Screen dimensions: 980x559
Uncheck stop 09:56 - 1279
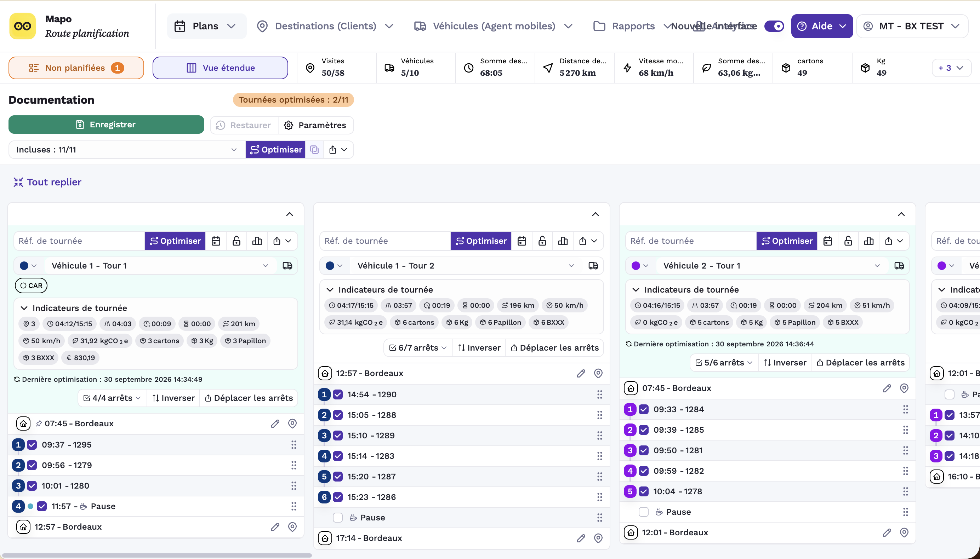32,465
